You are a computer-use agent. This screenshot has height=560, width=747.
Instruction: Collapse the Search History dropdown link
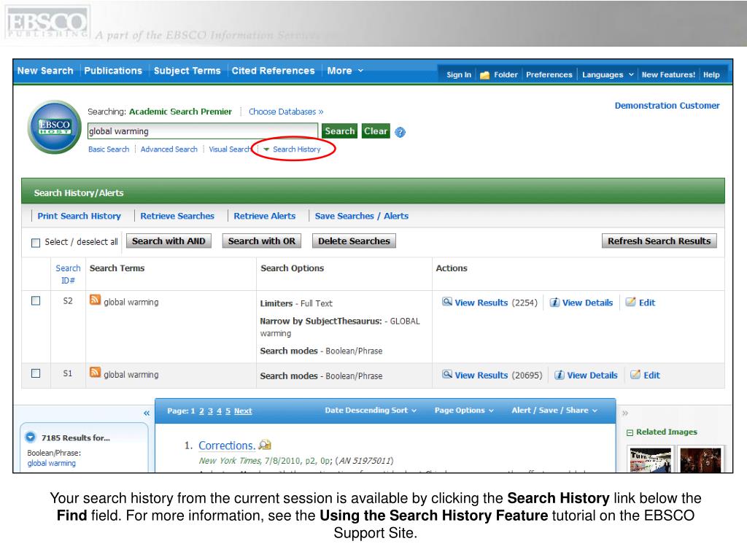[x=292, y=149]
